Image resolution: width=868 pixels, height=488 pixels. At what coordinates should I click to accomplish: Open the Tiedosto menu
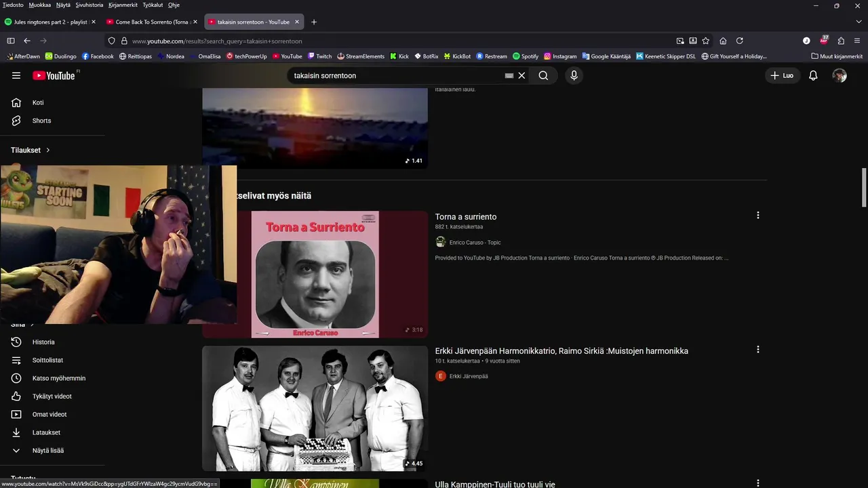tap(13, 5)
